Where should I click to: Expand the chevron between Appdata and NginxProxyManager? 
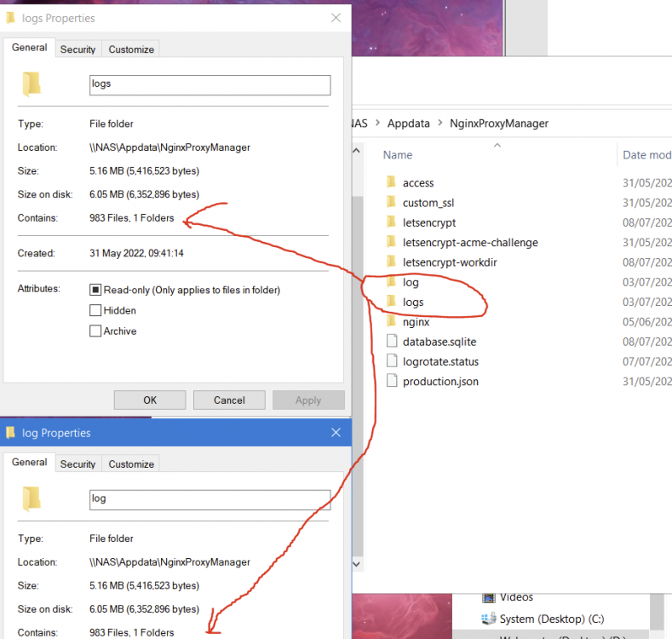440,123
